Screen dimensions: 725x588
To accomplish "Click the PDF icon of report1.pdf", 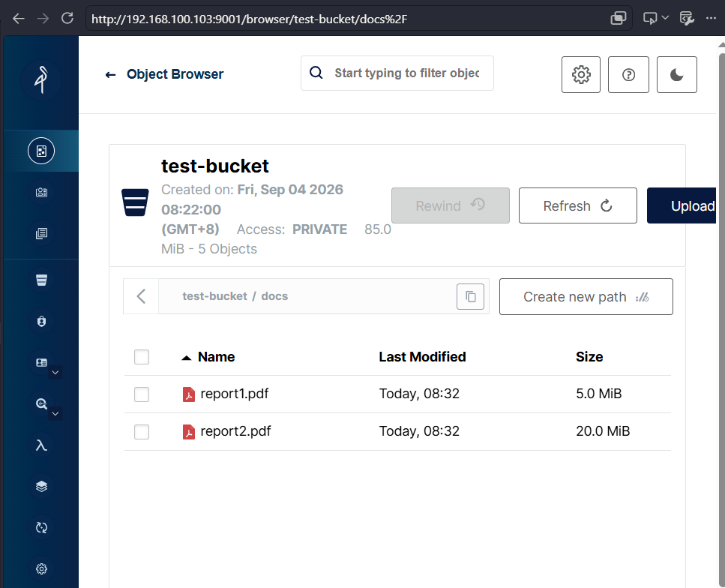I will point(189,394).
